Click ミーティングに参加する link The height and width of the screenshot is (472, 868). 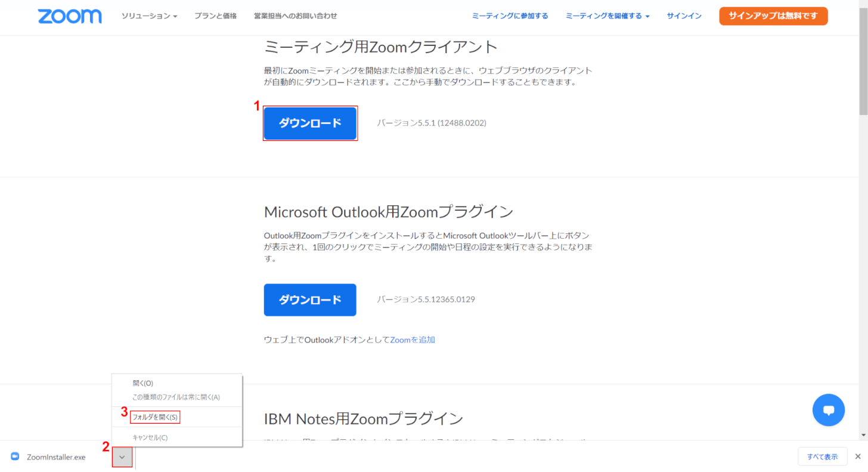(x=510, y=16)
